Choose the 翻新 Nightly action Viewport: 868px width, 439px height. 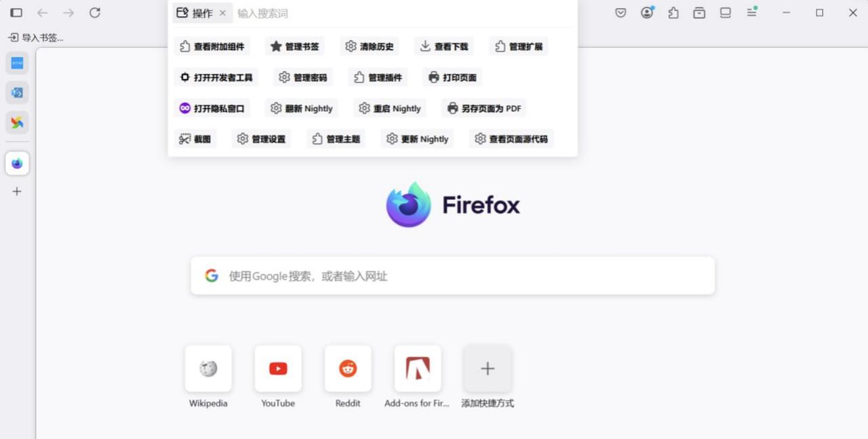(302, 108)
